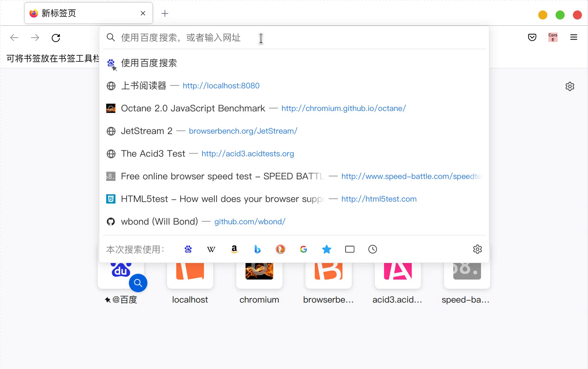Open the Firefox hamburger menu
588x369 pixels.
[574, 37]
